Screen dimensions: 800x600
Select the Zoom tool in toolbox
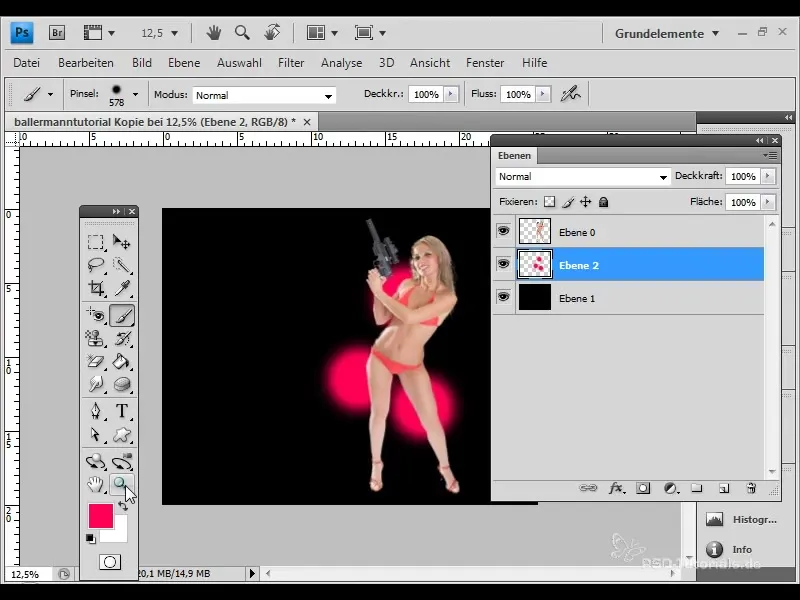[121, 484]
